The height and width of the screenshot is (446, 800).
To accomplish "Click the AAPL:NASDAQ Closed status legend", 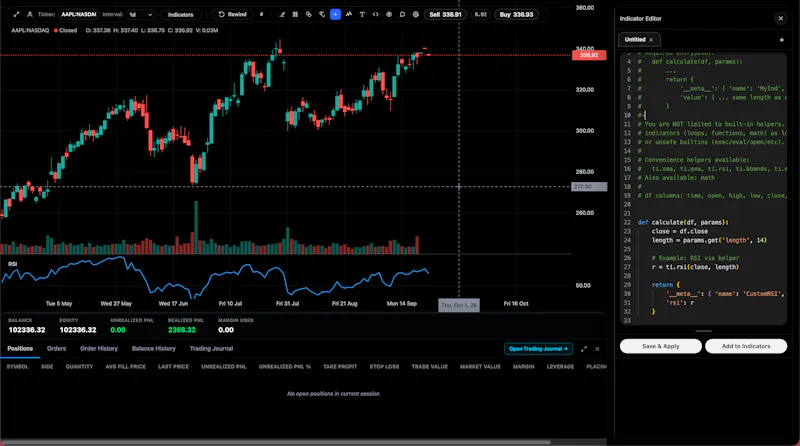I will coord(44,31).
